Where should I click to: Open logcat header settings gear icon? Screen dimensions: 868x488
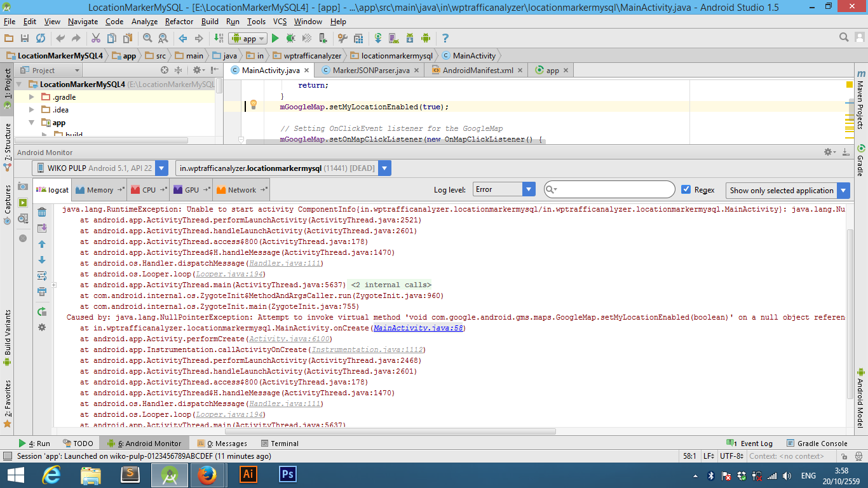click(x=42, y=327)
